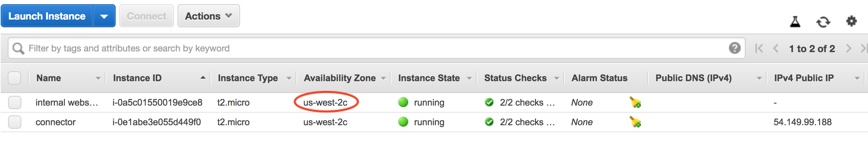Go to next page of instances
The width and height of the screenshot is (868, 149).
click(848, 48)
